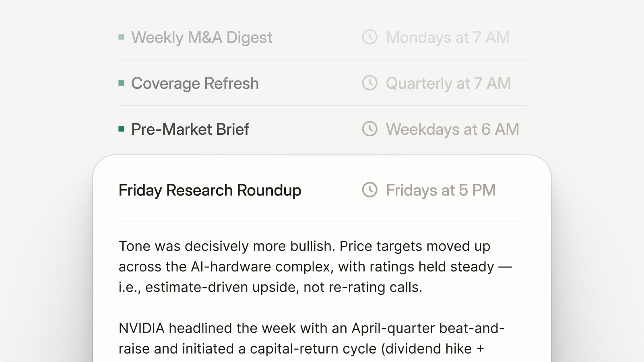Click the paragraph starting Tone was decisively
Image resolution: width=644 pixels, height=362 pixels.
(x=316, y=267)
